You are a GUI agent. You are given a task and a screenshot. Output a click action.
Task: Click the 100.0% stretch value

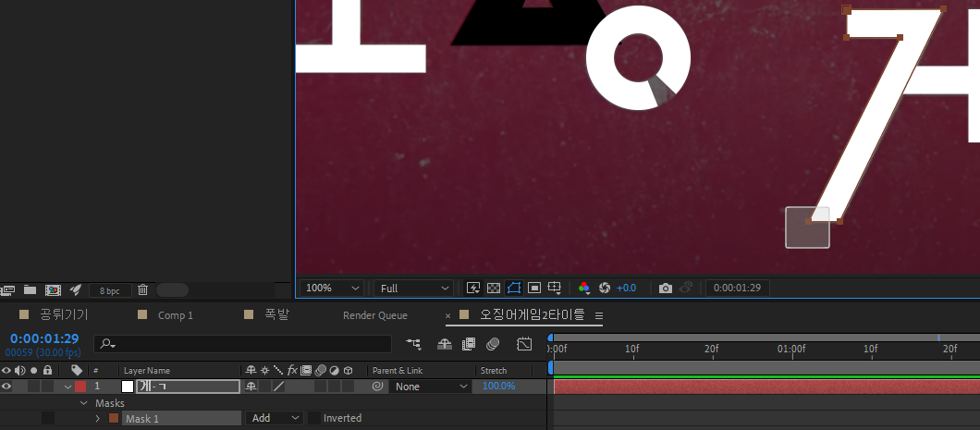click(x=498, y=387)
